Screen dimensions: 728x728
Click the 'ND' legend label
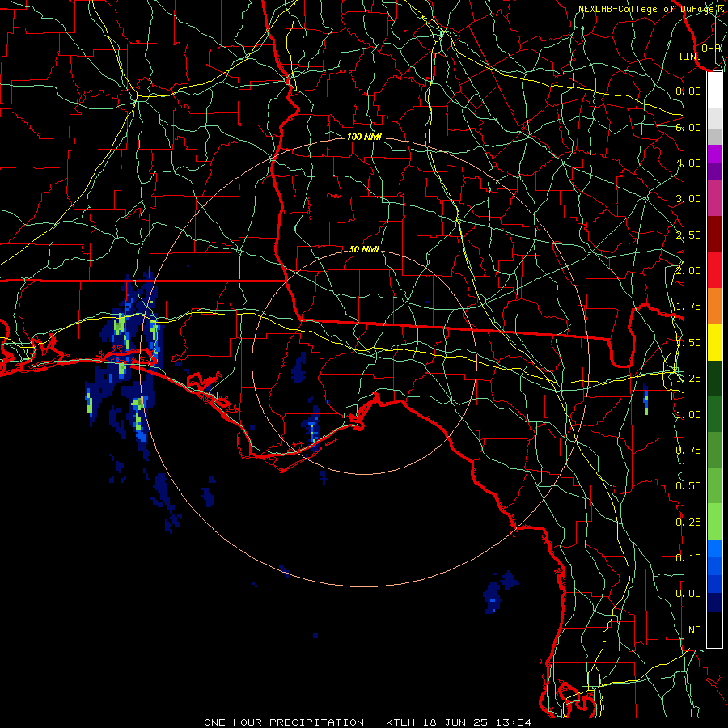pos(695,630)
